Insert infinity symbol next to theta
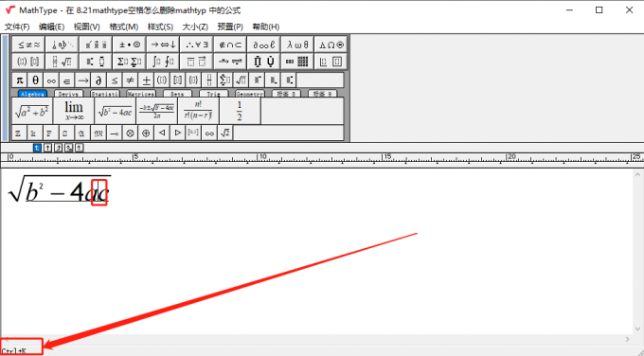 [x=51, y=80]
